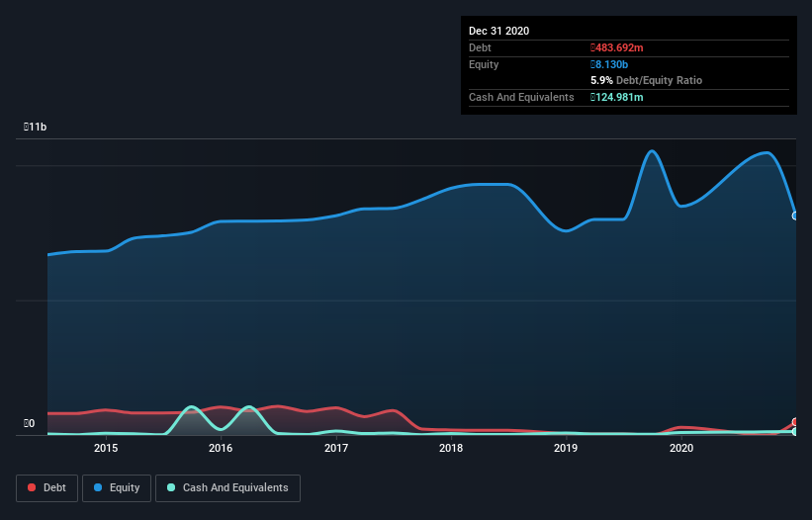The image size is (812, 520).
Task: Click the 5.9% Debt/Equity Ratio text
Action: [x=646, y=80]
